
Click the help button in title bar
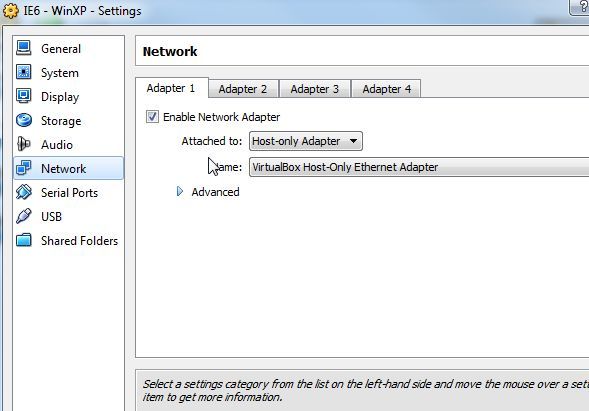click(x=580, y=8)
